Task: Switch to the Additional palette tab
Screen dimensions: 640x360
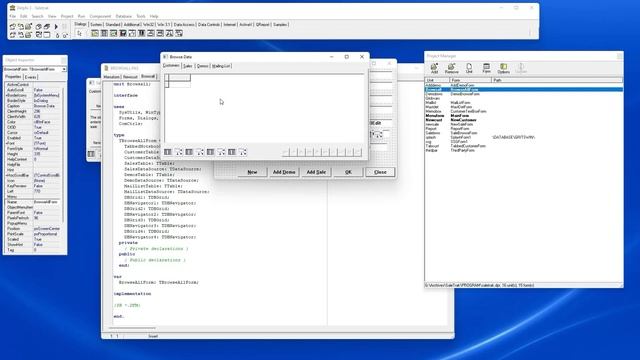Action: pyautogui.click(x=132, y=24)
